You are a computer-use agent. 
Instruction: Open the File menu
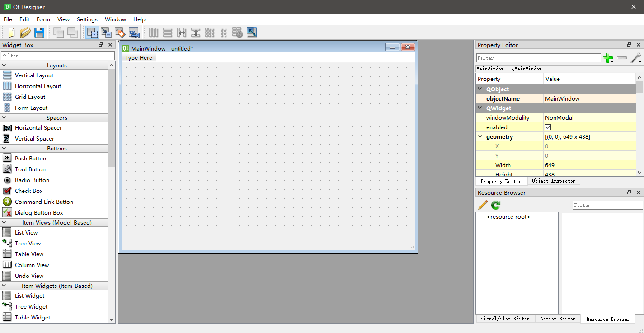[8, 19]
